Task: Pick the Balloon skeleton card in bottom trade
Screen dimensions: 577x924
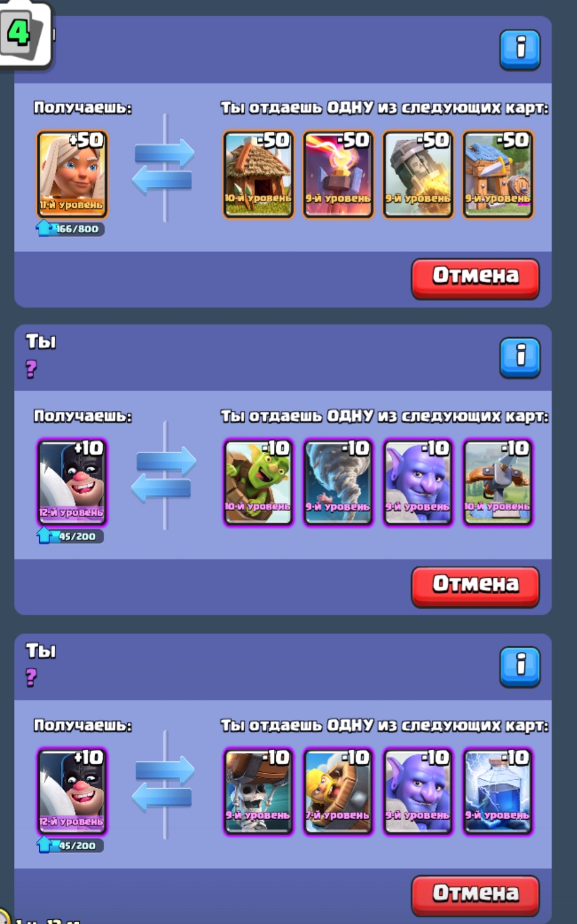Action: click(x=258, y=791)
